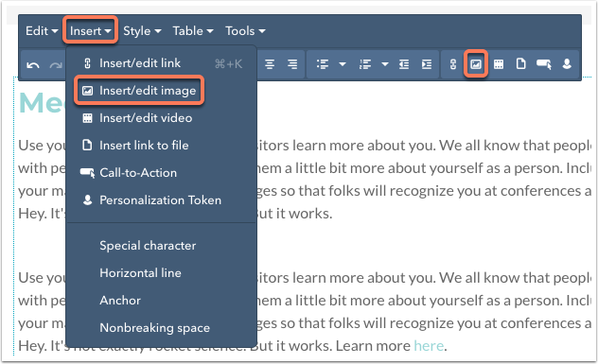Click the personalization token toolbar icon

coord(567,64)
